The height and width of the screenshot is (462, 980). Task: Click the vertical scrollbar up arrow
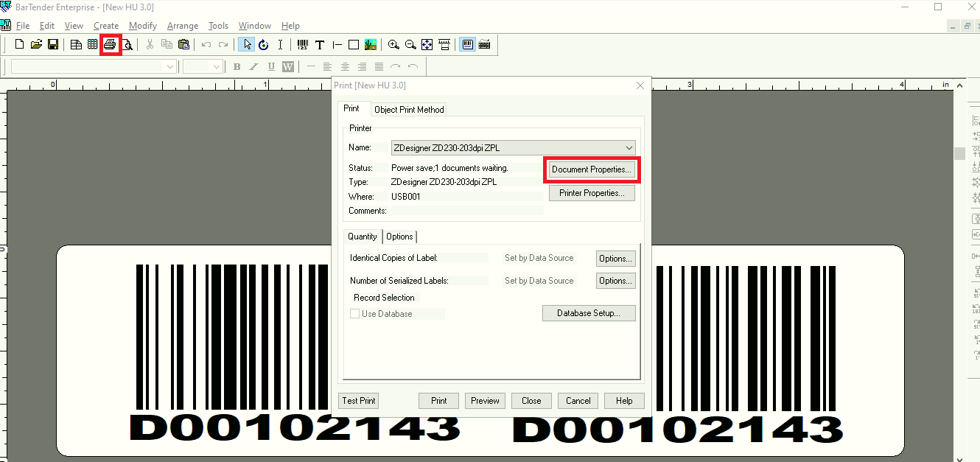click(959, 86)
